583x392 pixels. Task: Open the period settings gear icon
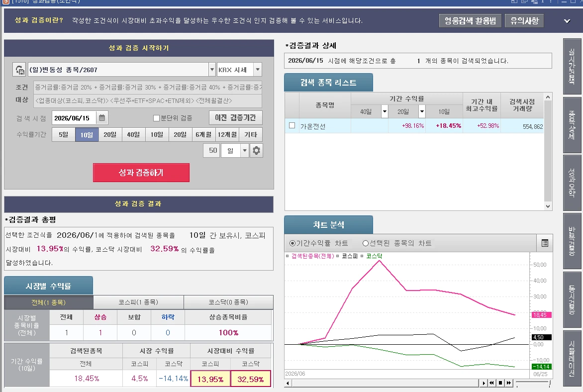[x=256, y=151]
